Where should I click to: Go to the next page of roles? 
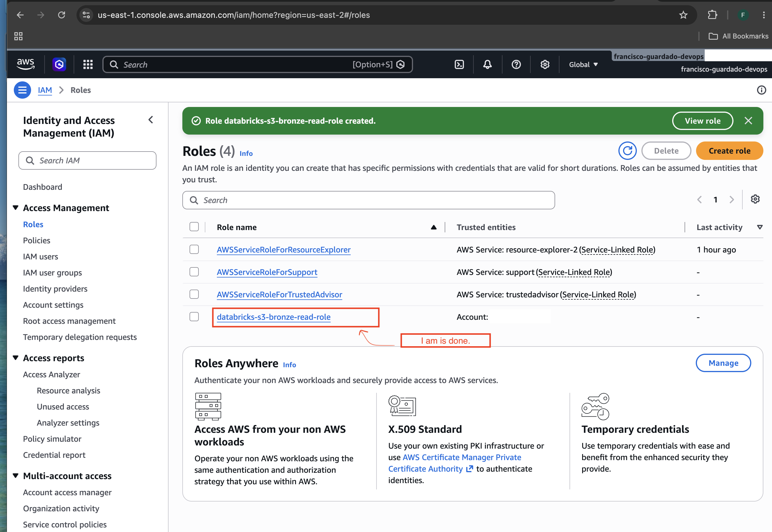click(x=732, y=200)
